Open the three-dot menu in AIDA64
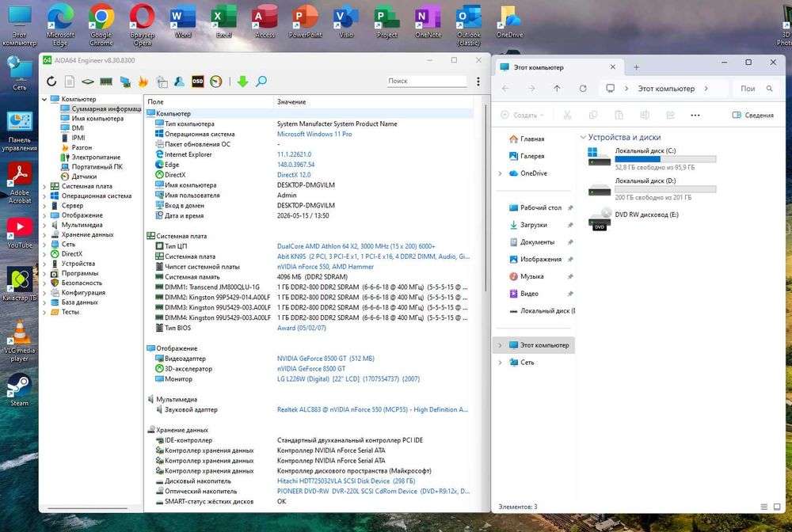 click(478, 82)
